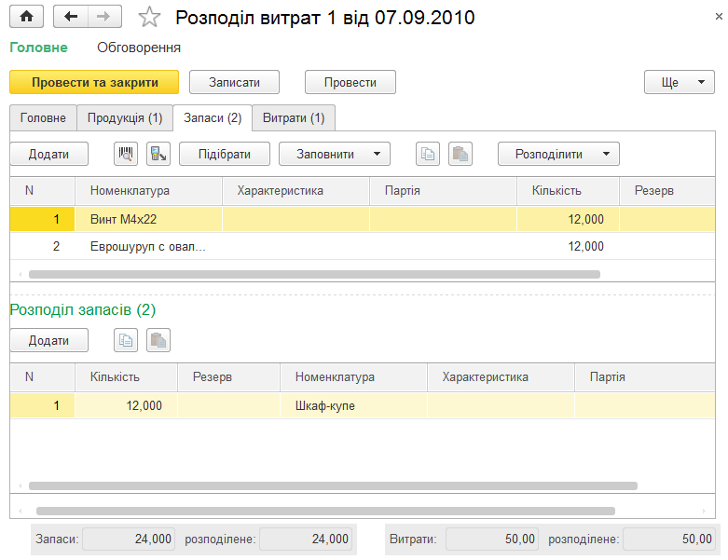Click розподілене field showing 24,000
The image size is (728, 560).
306,539
